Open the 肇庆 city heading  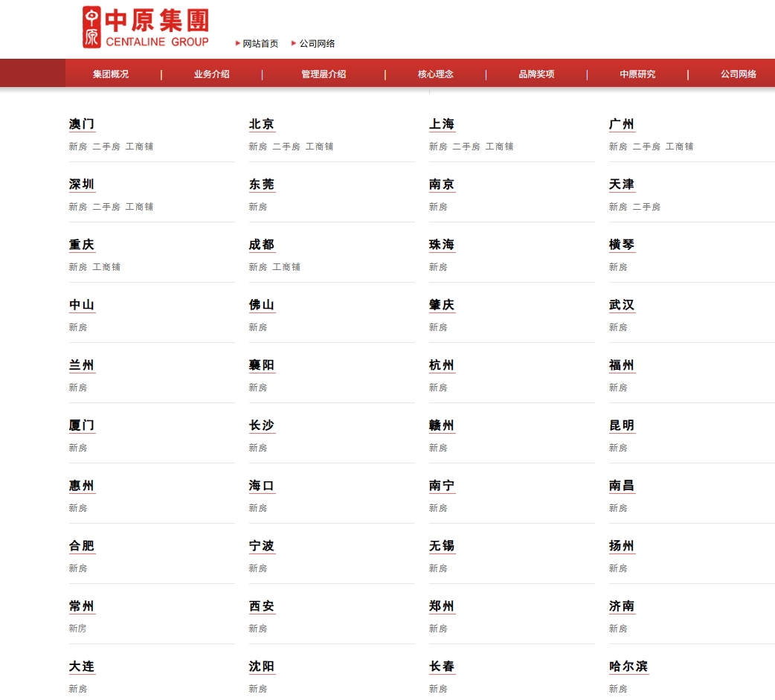click(x=441, y=305)
